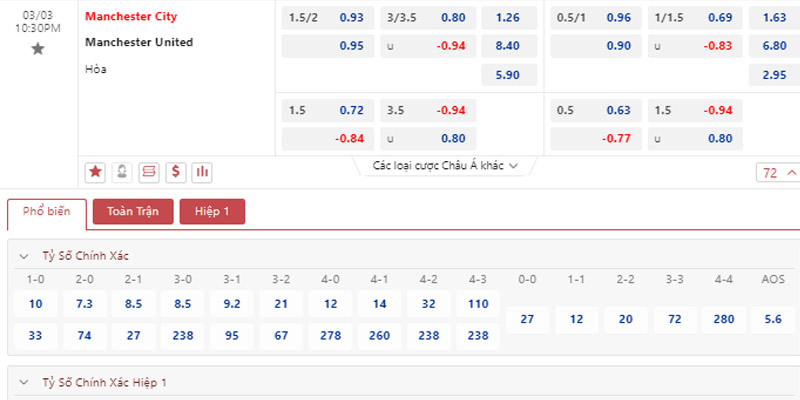
Task: Open the scoreboard list icon
Action: click(148, 172)
